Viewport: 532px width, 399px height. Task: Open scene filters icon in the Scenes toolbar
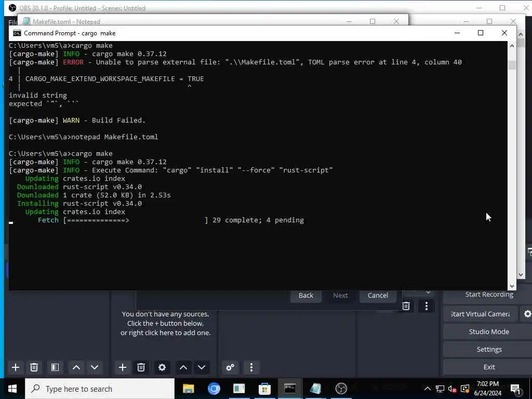[x=55, y=367]
